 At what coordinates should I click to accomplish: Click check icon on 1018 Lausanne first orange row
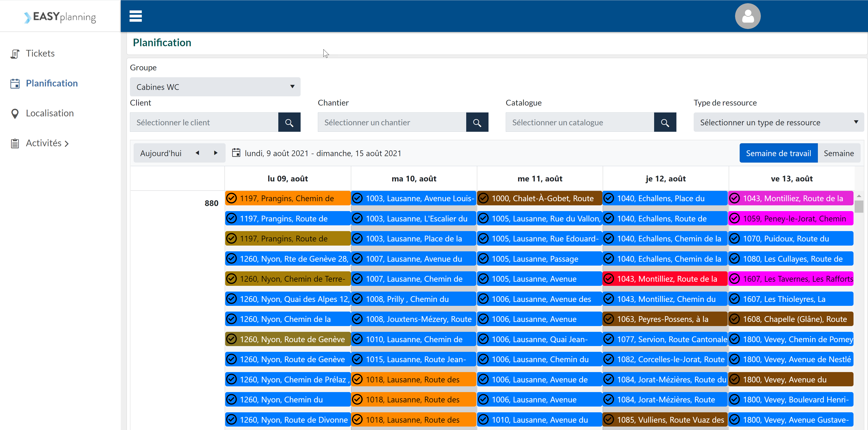(x=357, y=379)
